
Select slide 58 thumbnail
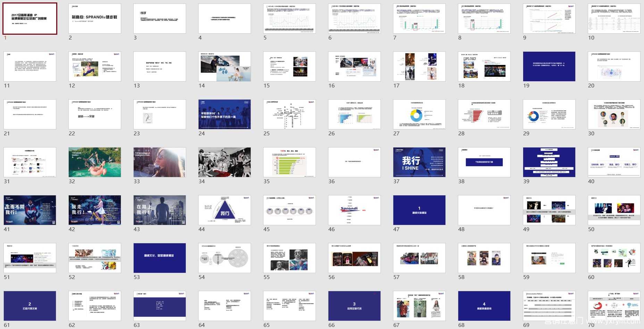[x=484, y=258]
